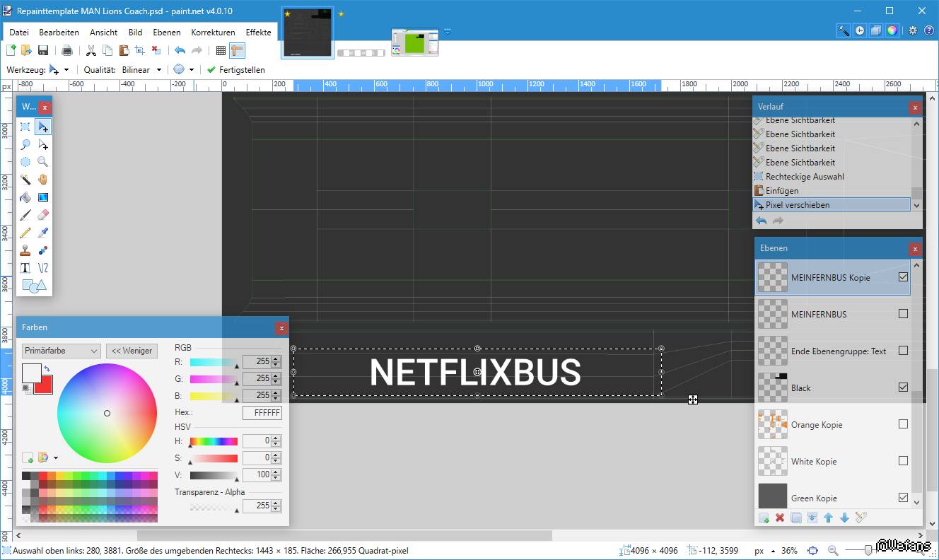Hide the Black layer
Viewport: 939px width, 560px height.
pyautogui.click(x=903, y=387)
